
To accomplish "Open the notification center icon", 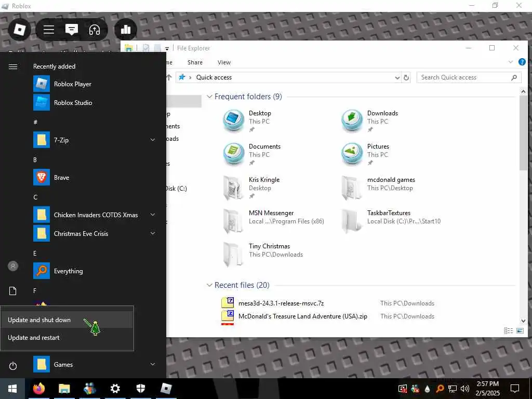I will pos(515,389).
